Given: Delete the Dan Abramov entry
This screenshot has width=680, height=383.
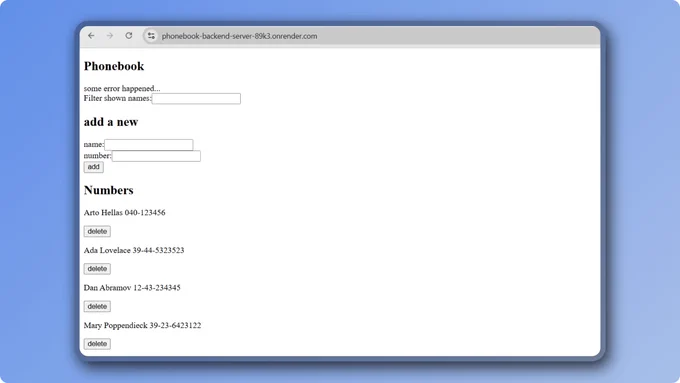Looking at the screenshot, I should point(97,306).
